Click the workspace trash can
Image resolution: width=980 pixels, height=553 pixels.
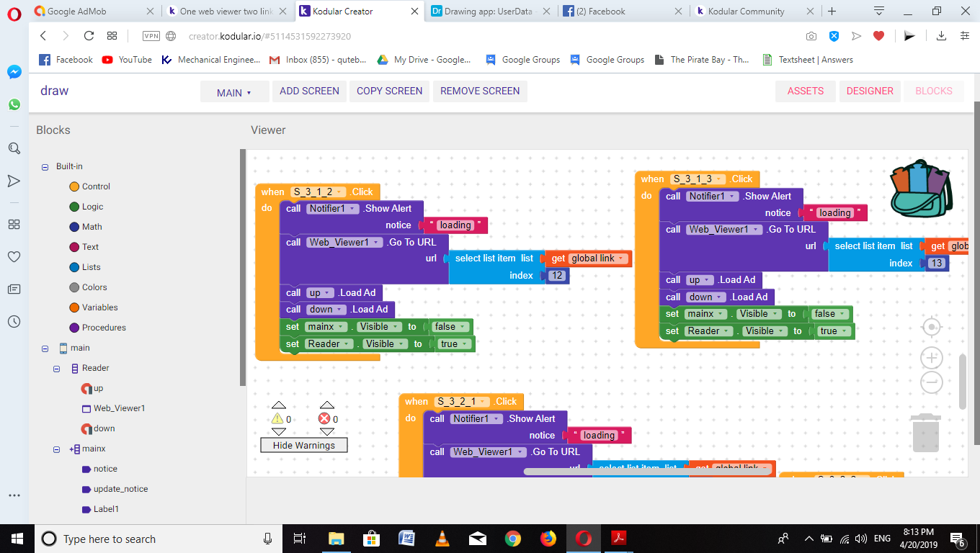pos(925,433)
